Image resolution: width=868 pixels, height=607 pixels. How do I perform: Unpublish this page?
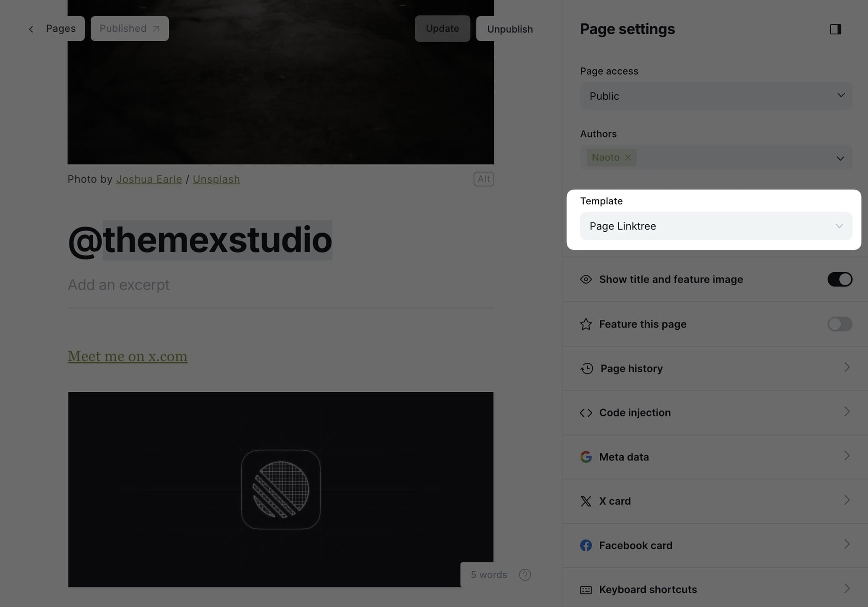click(x=510, y=29)
